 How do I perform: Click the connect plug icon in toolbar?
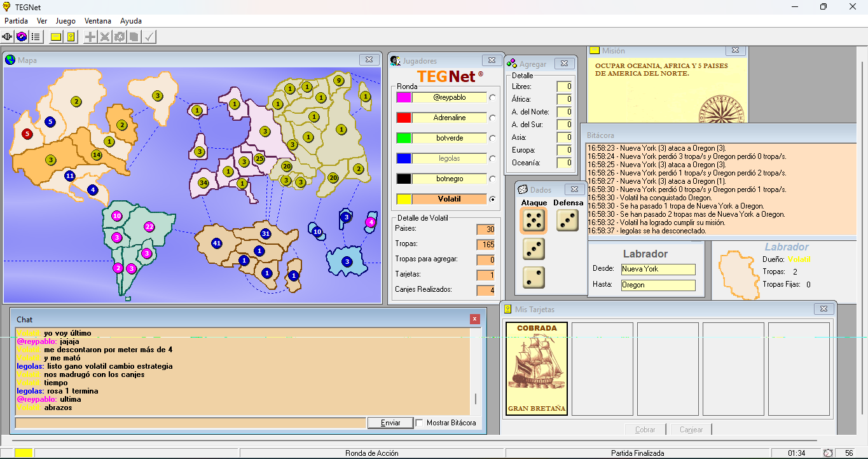[8, 37]
